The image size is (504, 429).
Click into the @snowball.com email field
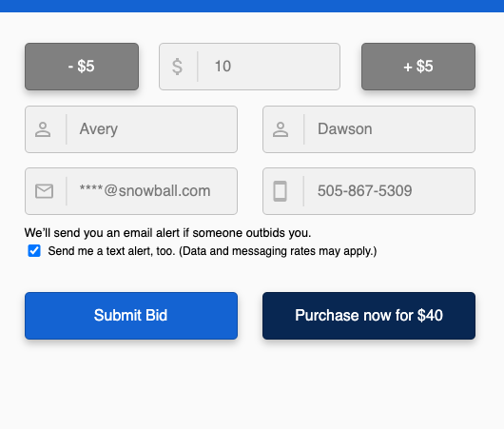coord(131,191)
